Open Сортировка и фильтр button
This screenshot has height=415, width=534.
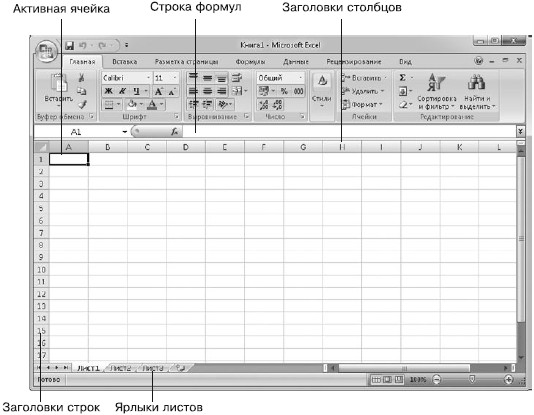(x=437, y=91)
